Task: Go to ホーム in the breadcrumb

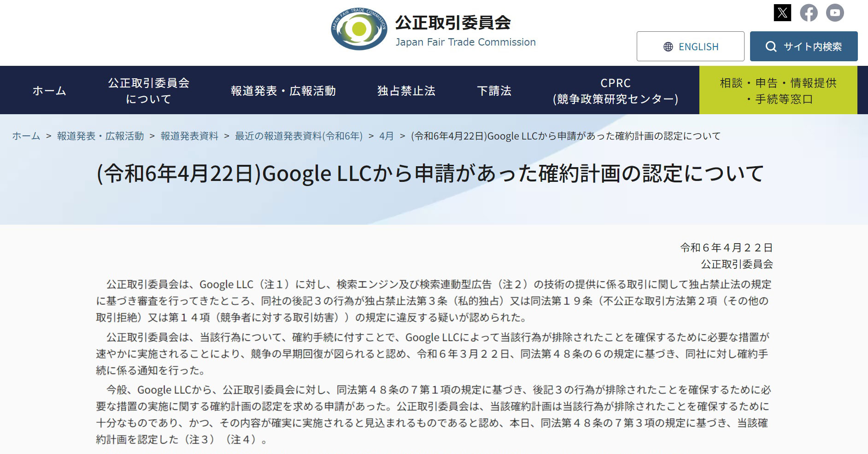Action: (x=26, y=136)
